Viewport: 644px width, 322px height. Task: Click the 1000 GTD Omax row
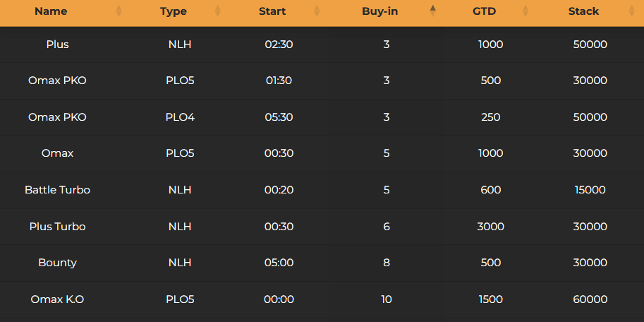pyautogui.click(x=57, y=153)
